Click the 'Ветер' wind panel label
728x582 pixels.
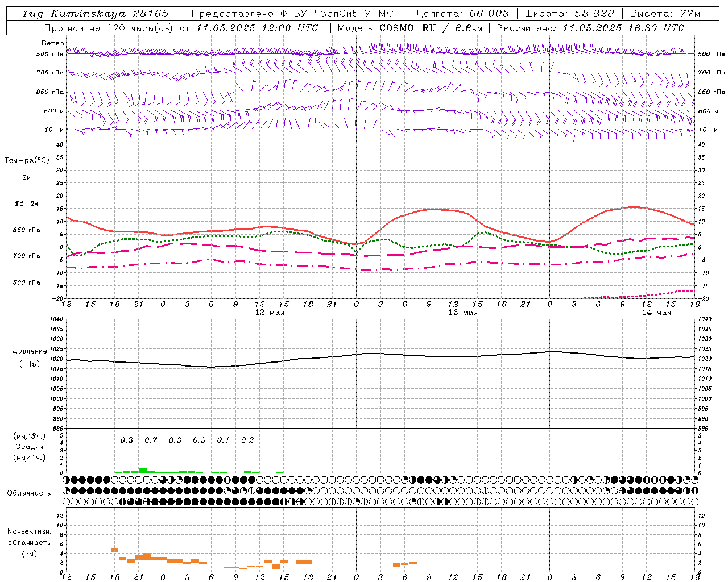point(52,43)
